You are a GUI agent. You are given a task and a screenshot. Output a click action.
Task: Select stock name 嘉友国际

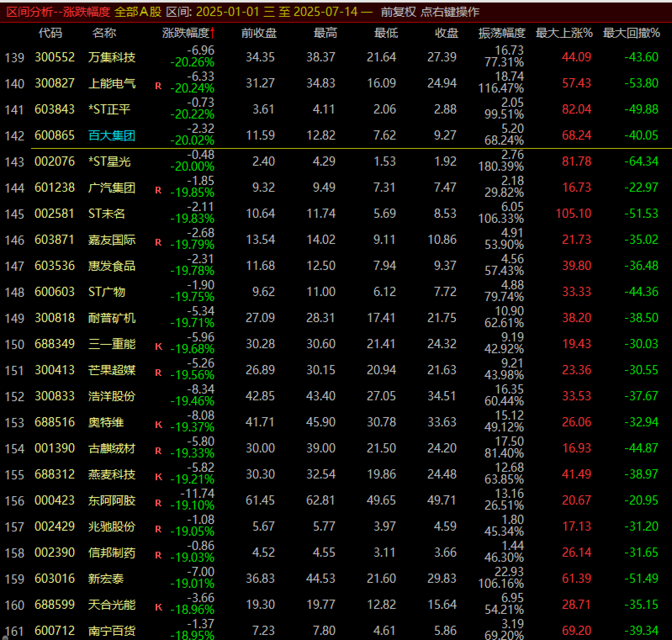pos(112,240)
